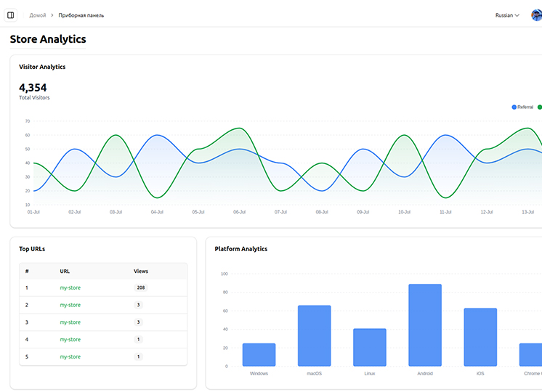Viewport: 542px width, 392px height.
Task: Click the Linux bar in chart
Action: coord(369,347)
